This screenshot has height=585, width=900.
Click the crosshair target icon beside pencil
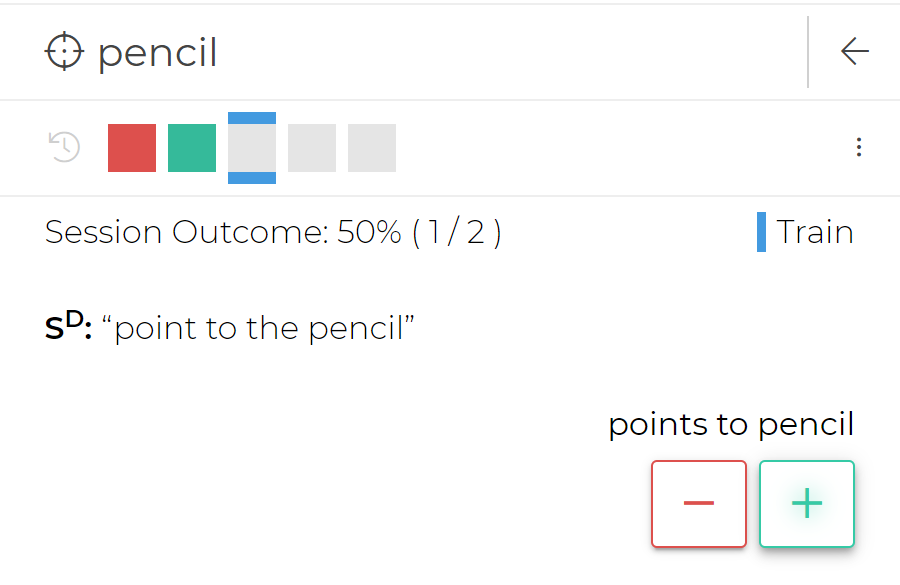point(64,52)
